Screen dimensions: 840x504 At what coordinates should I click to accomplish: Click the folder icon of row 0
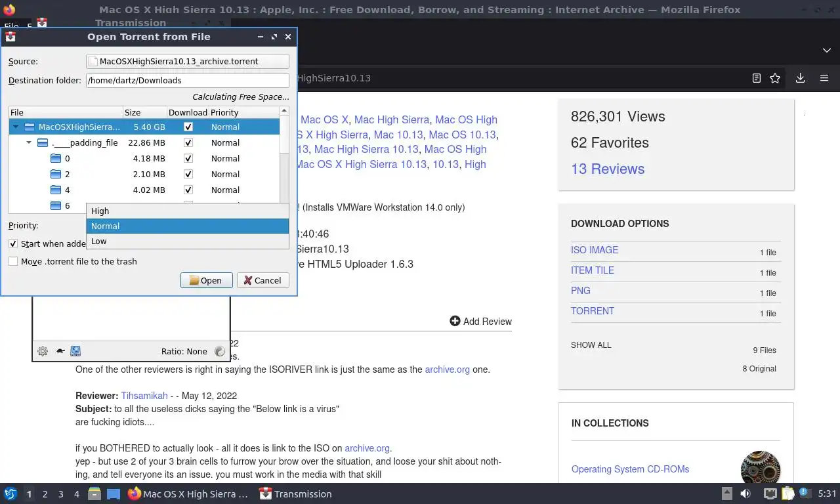click(56, 158)
